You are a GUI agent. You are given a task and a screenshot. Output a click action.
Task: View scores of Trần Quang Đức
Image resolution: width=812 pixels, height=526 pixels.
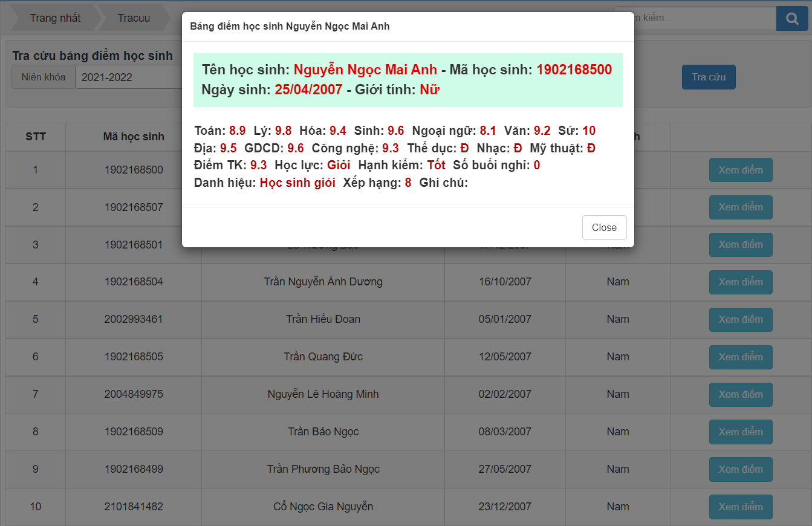click(741, 357)
